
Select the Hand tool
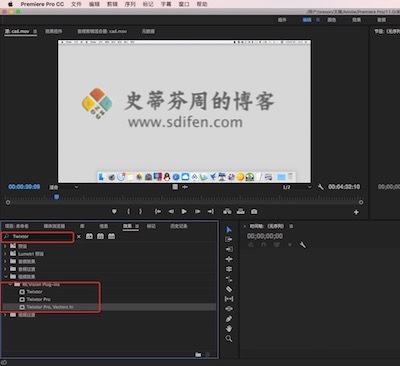(229, 329)
